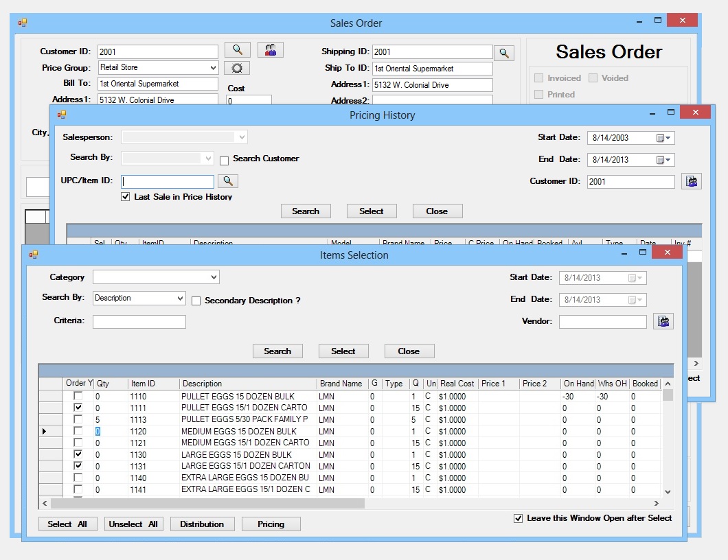
Task: Click the Pricing History window title icon
Action: pos(61,114)
